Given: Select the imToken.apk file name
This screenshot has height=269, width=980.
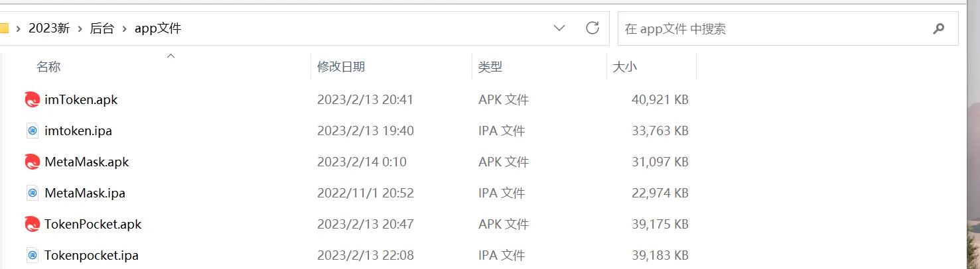Looking at the screenshot, I should [x=81, y=100].
